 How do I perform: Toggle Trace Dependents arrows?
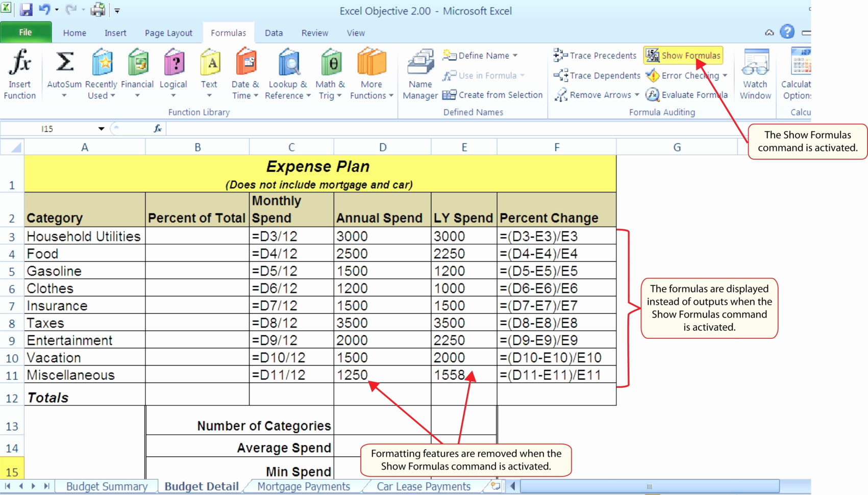pos(596,75)
